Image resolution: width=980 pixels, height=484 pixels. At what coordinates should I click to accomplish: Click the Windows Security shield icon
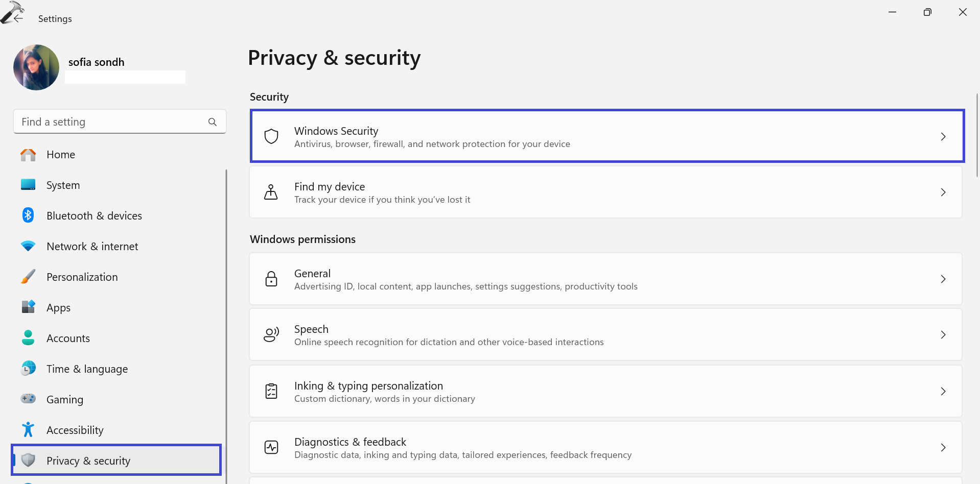[271, 136]
